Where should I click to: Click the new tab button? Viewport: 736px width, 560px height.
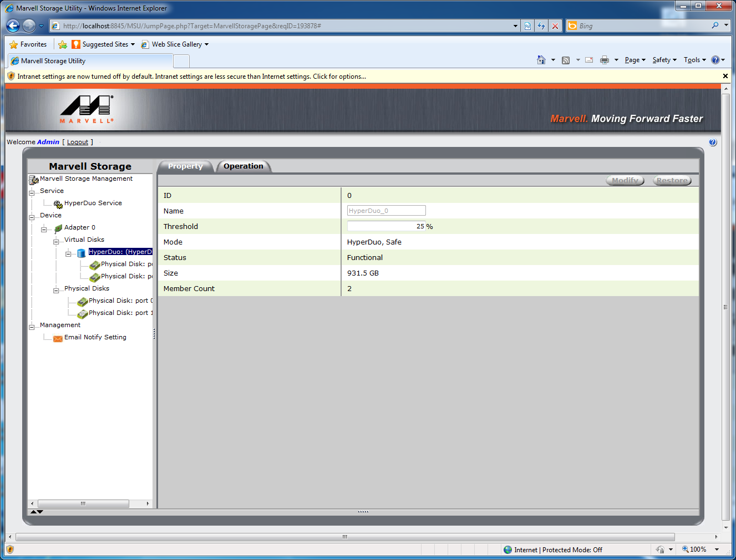(182, 61)
